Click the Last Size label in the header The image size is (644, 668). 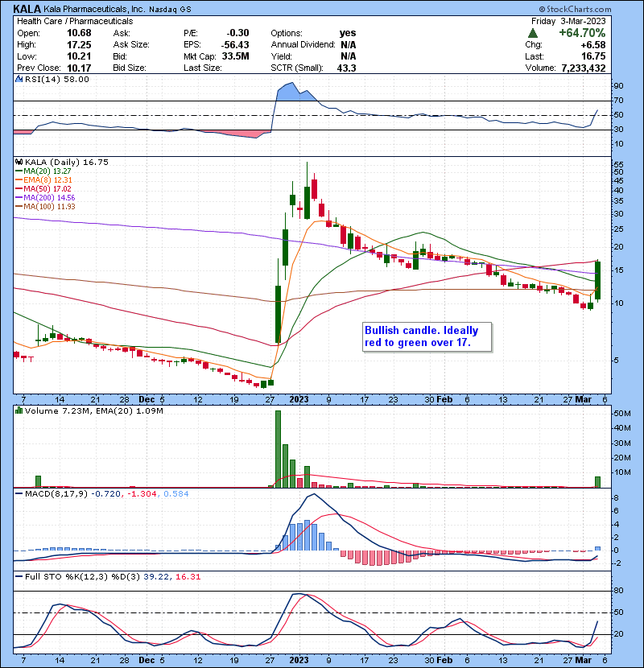[x=202, y=68]
